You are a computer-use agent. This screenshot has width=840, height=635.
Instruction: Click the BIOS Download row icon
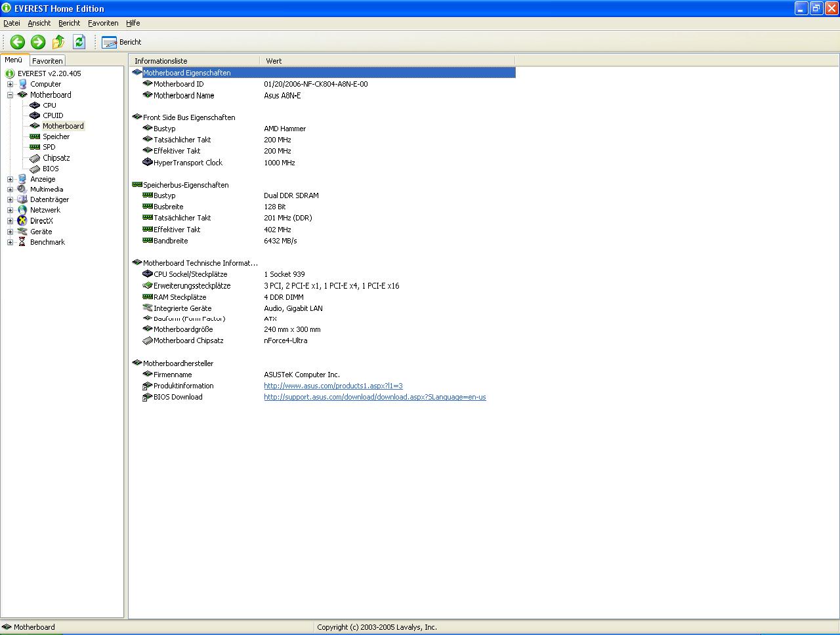(148, 397)
